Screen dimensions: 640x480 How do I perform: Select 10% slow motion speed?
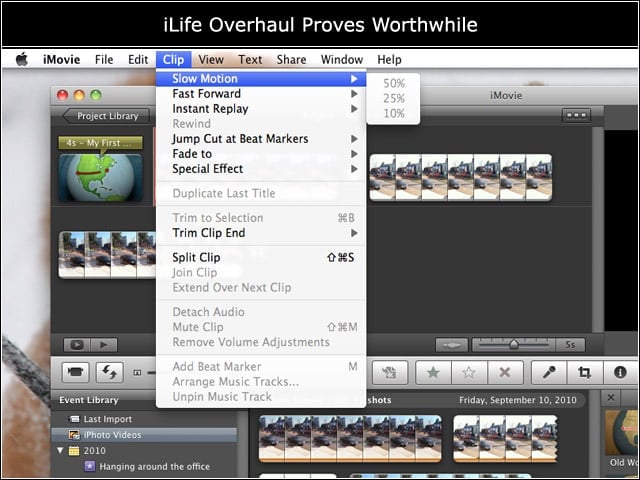coord(394,113)
